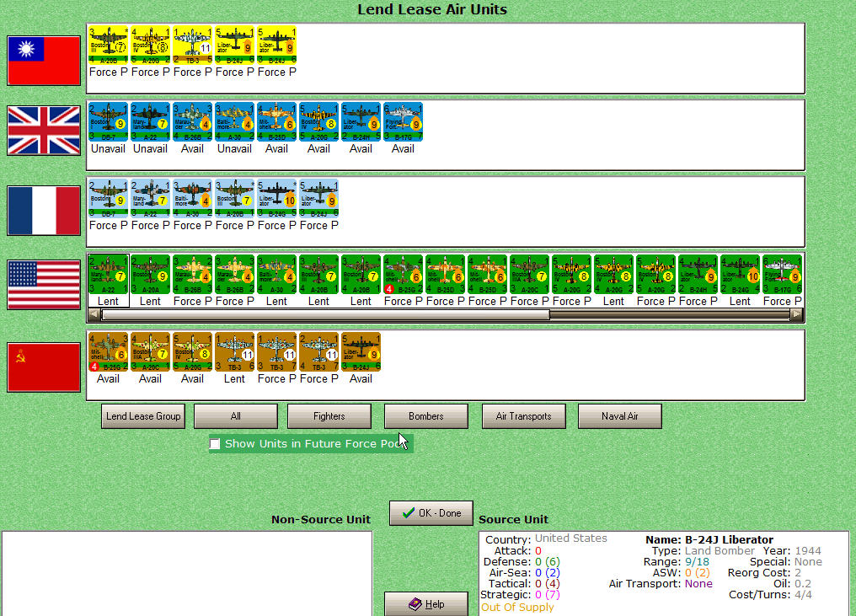Image resolution: width=856 pixels, height=616 pixels.
Task: Pick the US B-24H Liberator unit
Action: click(698, 275)
